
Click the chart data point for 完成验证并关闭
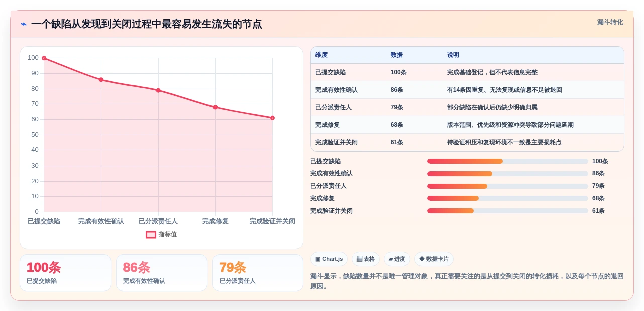[272, 118]
